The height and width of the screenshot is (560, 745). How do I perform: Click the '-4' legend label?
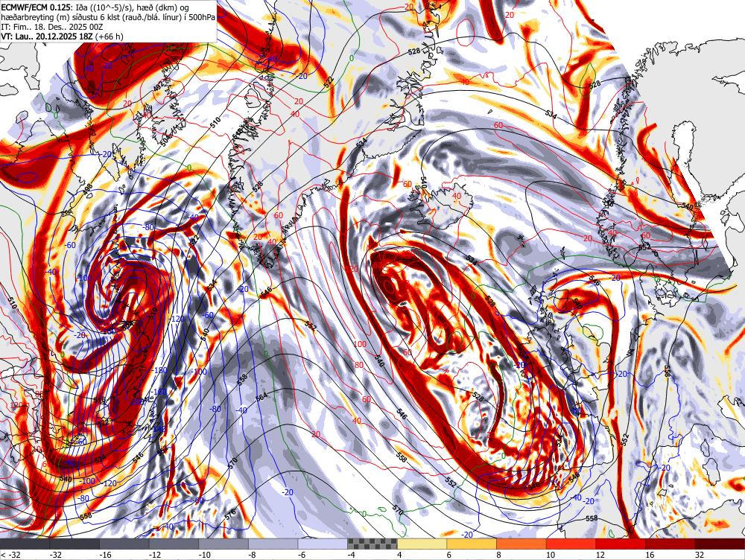(351, 554)
